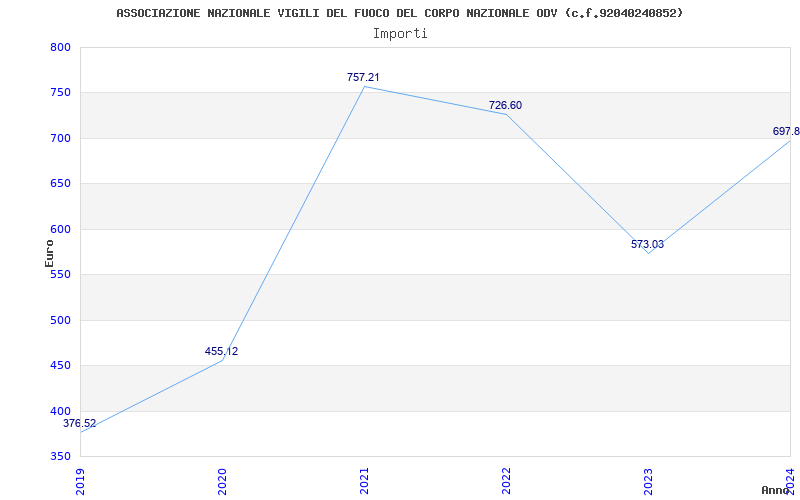Click the 'Importi' subtitle
This screenshot has width=800, height=500.
[400, 34]
